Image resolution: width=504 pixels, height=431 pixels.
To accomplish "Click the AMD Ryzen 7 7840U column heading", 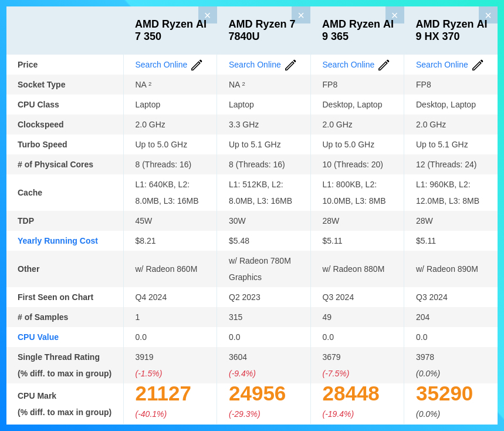I will click(x=262, y=30).
